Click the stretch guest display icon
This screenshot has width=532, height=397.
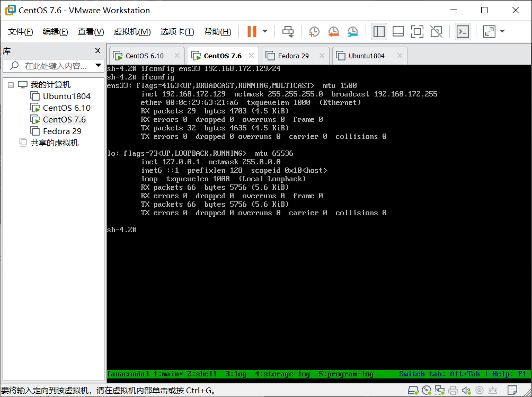point(489,32)
